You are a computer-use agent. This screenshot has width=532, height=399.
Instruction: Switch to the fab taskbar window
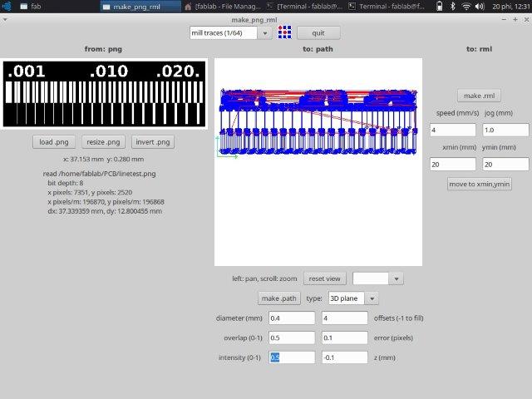[31, 7]
